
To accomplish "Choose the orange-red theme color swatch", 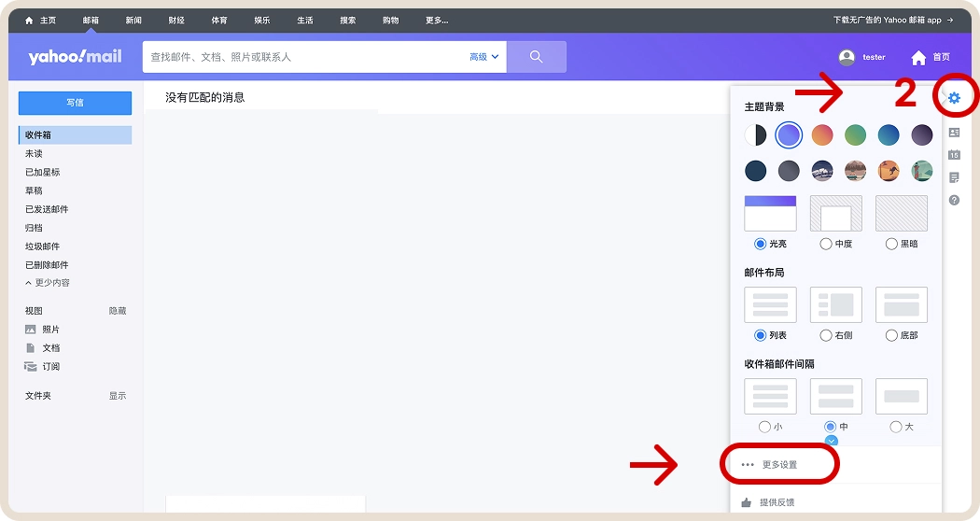I will coord(822,134).
